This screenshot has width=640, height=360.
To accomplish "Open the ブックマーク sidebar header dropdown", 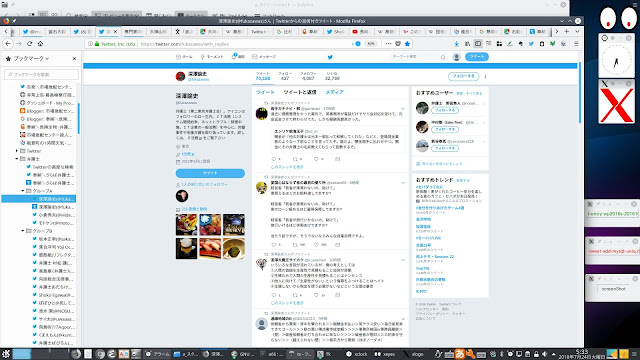I will pos(31,58).
